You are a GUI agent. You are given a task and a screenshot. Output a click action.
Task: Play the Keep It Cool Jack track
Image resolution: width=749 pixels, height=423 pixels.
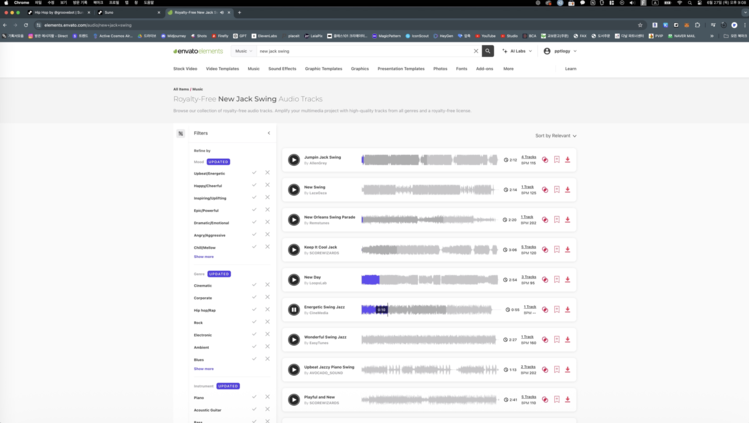[x=294, y=250]
